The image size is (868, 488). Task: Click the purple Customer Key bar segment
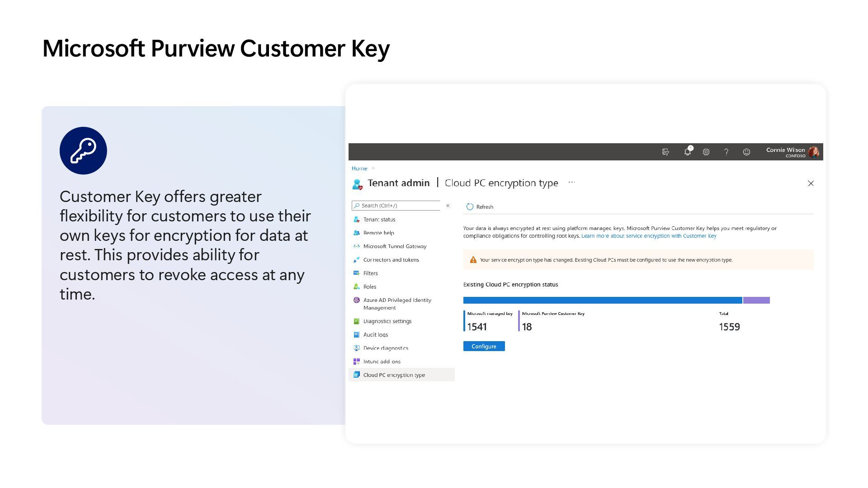[756, 300]
